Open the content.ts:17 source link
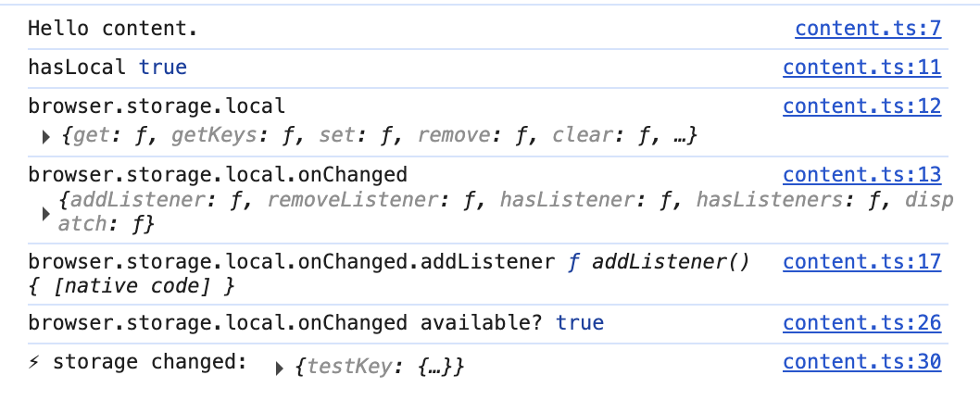Viewport: 980px width, 400px height. point(861,262)
